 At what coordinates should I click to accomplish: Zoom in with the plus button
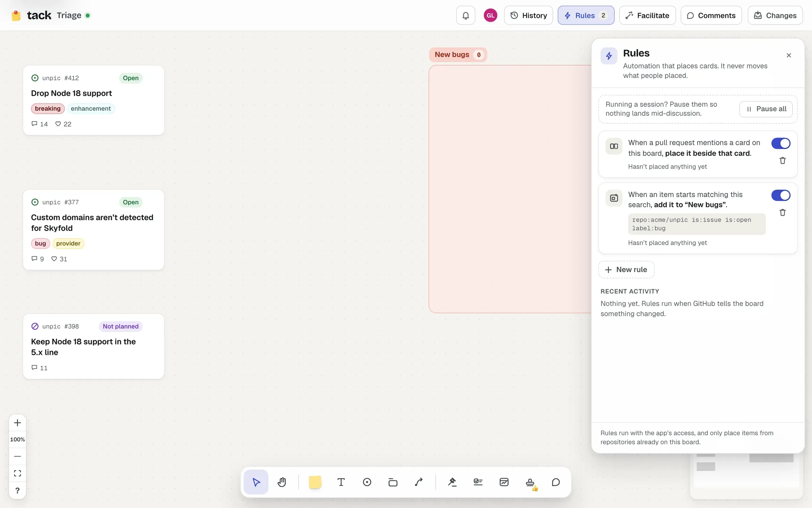(18, 423)
